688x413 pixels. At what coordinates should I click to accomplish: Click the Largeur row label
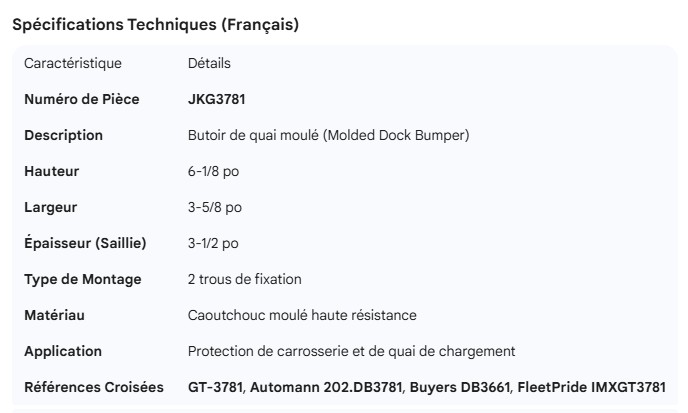tap(50, 207)
